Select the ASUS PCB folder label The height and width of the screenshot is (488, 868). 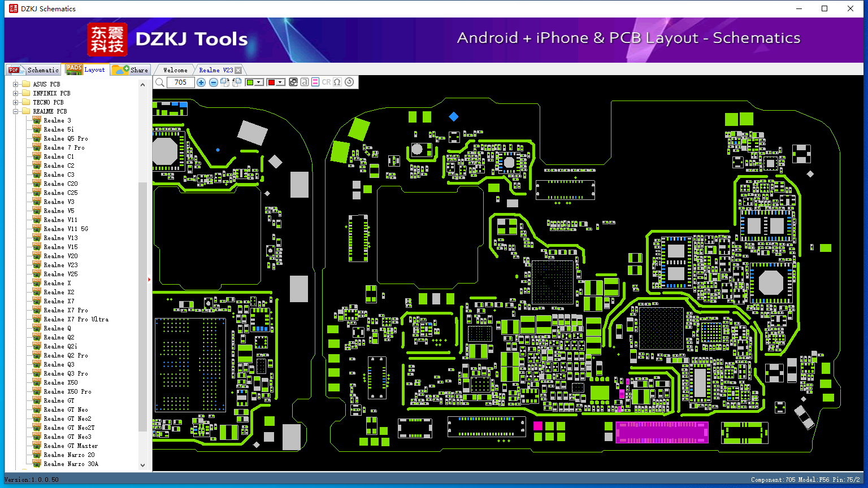(46, 84)
